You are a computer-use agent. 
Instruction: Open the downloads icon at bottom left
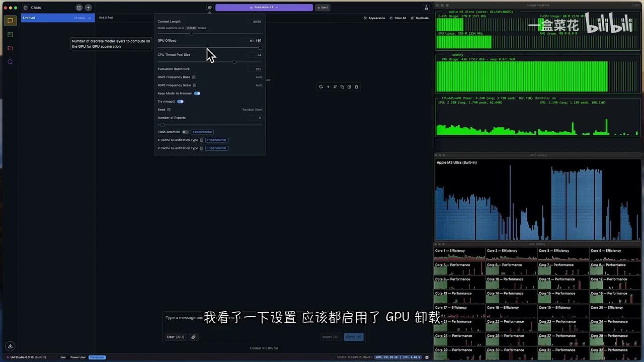(10, 346)
